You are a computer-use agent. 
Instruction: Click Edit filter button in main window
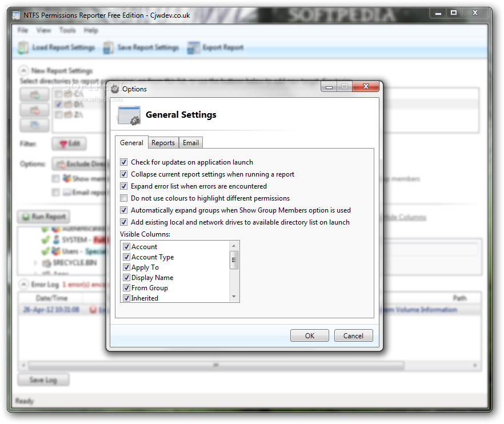click(x=69, y=143)
